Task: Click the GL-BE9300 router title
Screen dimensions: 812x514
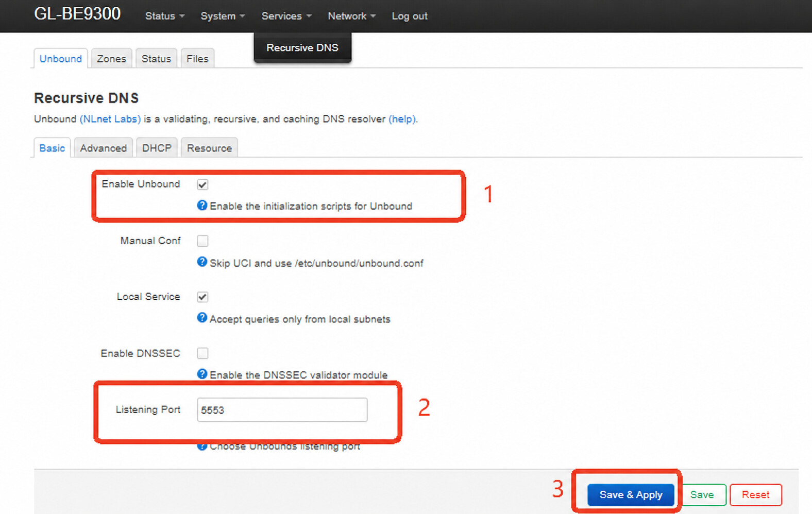Action: (x=77, y=13)
